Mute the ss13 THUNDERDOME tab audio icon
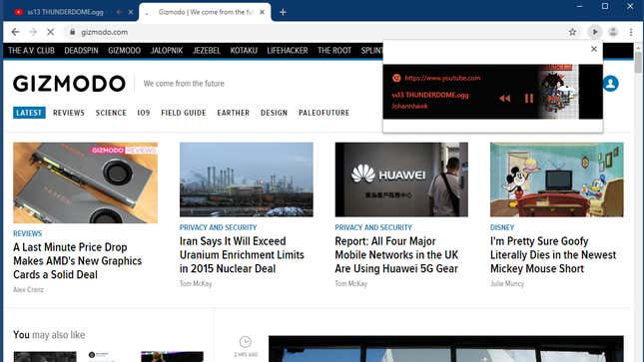This screenshot has width=644, height=362. pyautogui.click(x=119, y=12)
